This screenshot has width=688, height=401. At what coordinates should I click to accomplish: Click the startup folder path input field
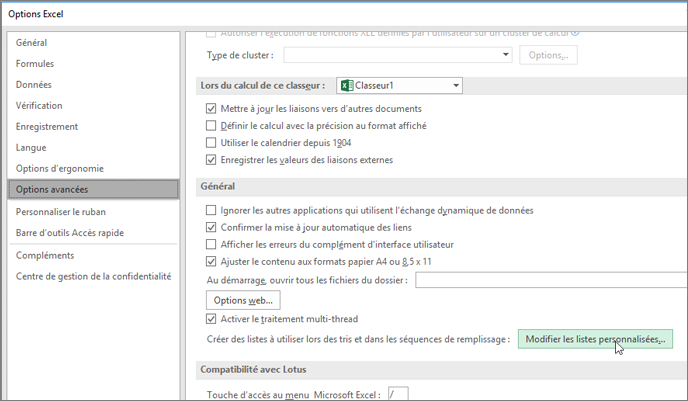pyautogui.click(x=551, y=280)
